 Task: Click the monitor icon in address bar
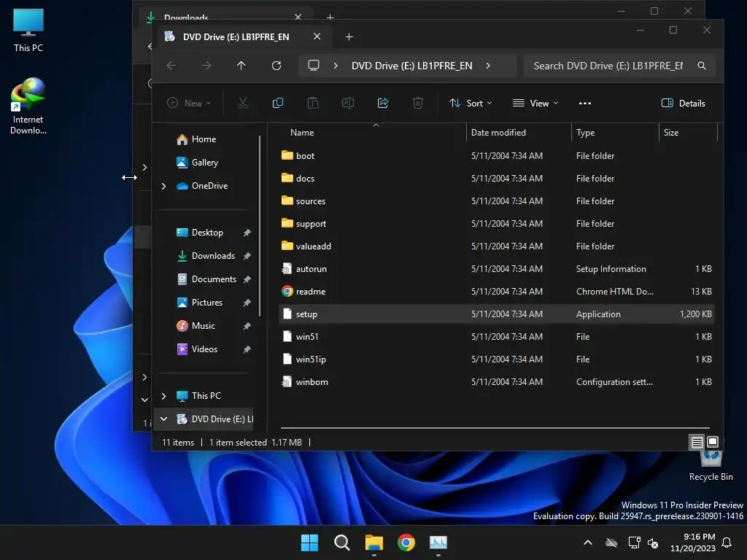coord(314,66)
